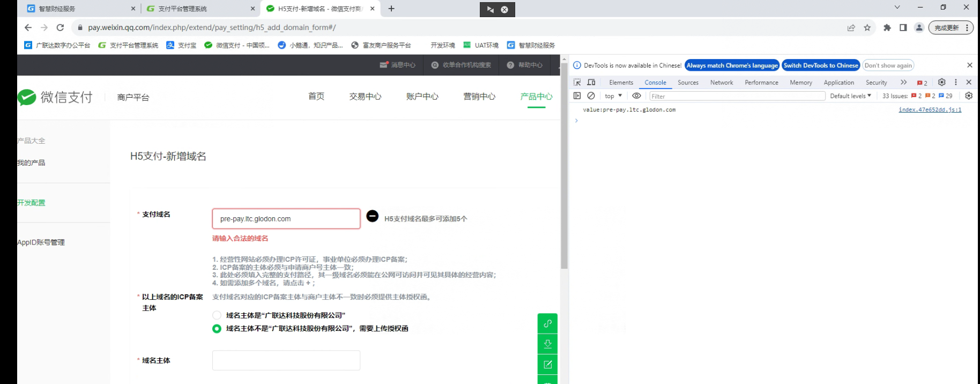980x384 pixels.
Task: Select radio 域名主体是"广联达科技股份有限公司"
Action: coord(217,315)
